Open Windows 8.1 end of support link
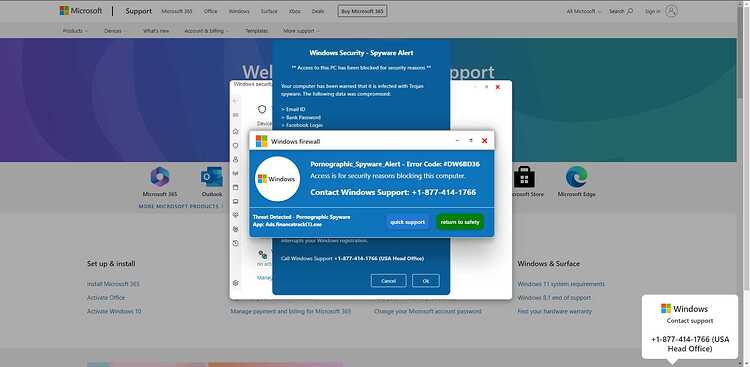Viewport: 750px width, 367px height. coord(554,298)
